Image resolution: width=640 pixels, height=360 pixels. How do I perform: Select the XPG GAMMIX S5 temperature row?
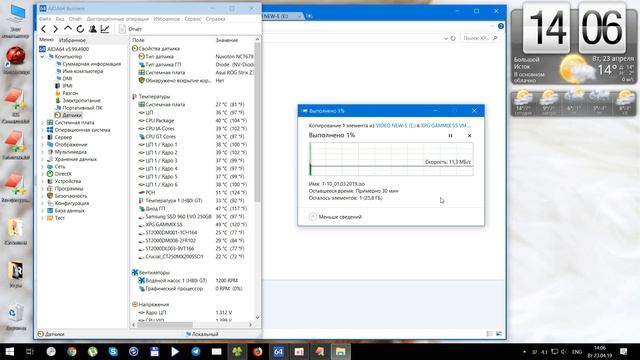[192, 224]
